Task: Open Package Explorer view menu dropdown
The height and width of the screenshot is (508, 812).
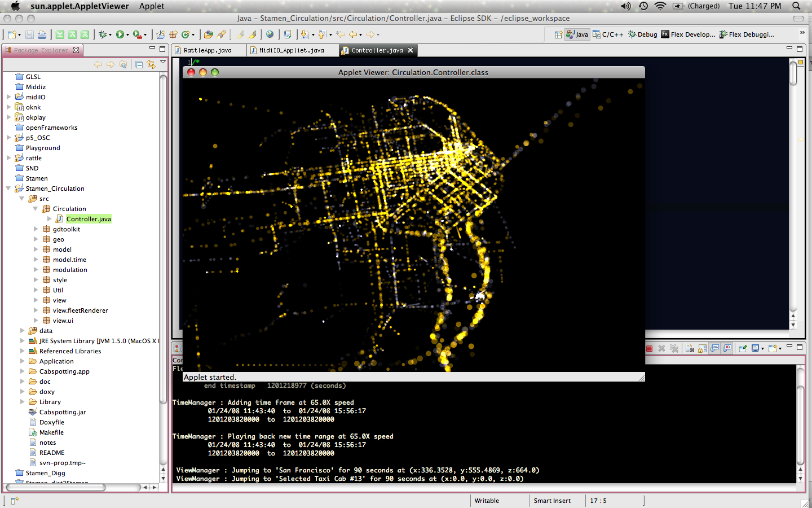Action: coord(163,62)
